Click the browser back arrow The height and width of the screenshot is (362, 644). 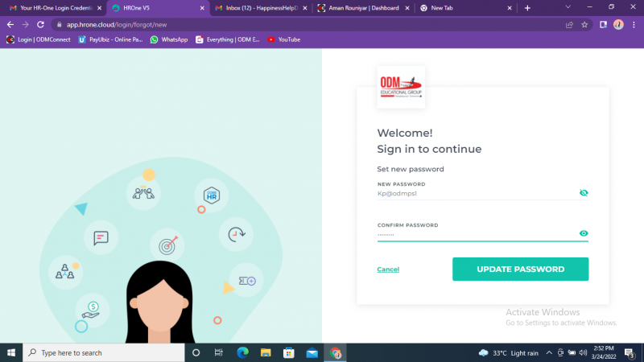[10, 24]
